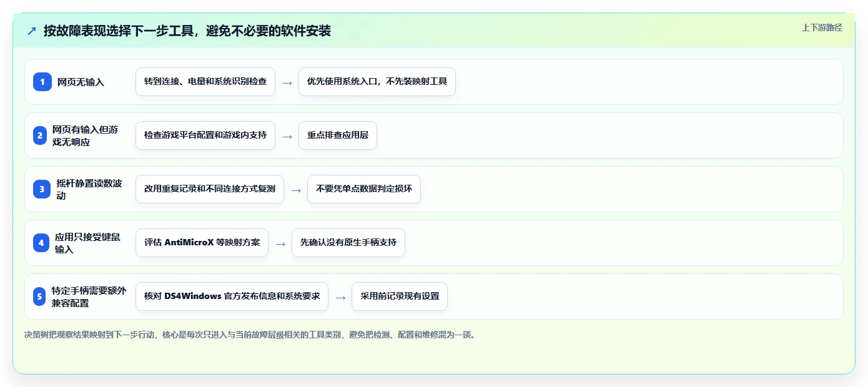Click the footer note starting with 决策树把观察结果
The height and width of the screenshot is (387, 868).
(x=250, y=335)
